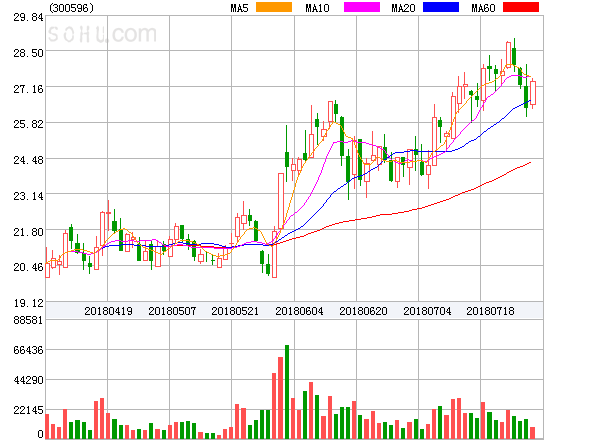Screen dimensions: 600x440
Task: Click the blue MA20 legend swatch
Action: pyautogui.click(x=441, y=7)
